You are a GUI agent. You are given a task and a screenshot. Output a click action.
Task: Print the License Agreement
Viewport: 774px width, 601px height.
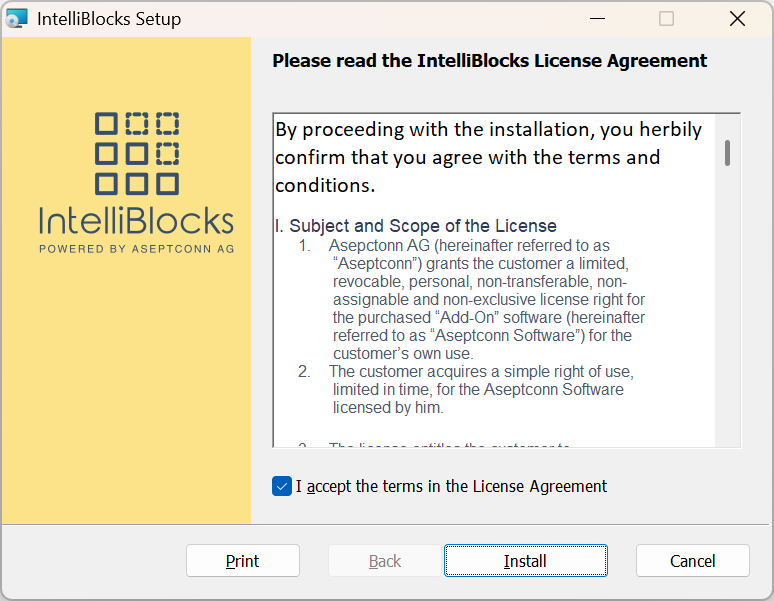pyautogui.click(x=242, y=561)
